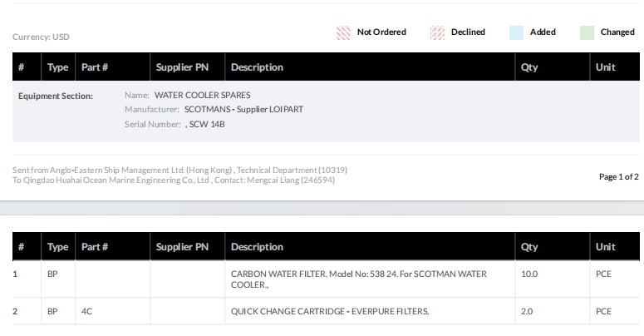The height and width of the screenshot is (336, 644).
Task: Click the Currency: USD label
Action: (x=41, y=37)
